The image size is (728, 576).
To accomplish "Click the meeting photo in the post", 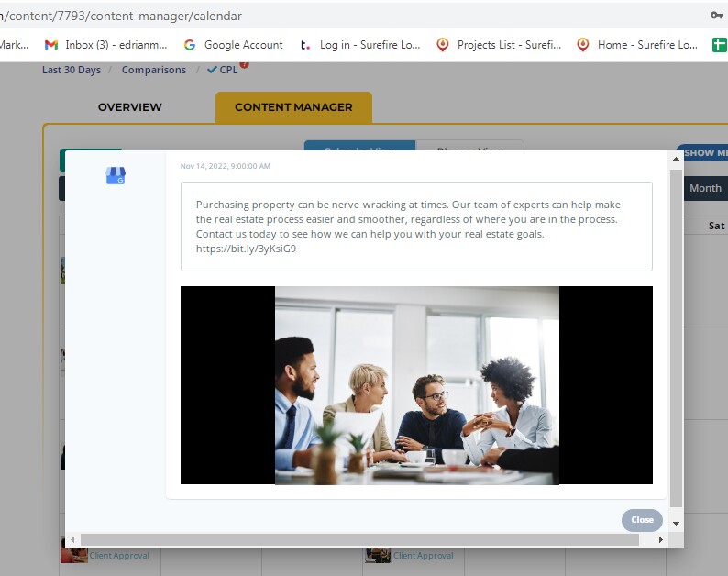I will [416, 385].
